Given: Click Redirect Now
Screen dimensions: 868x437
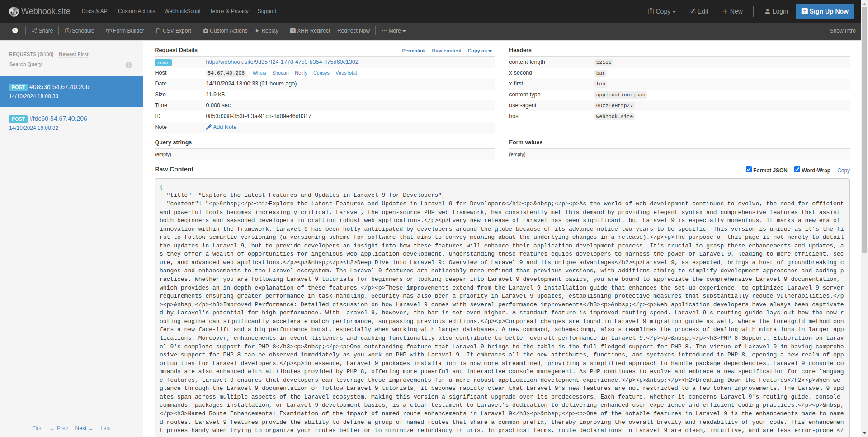Looking at the screenshot, I should 354,31.
